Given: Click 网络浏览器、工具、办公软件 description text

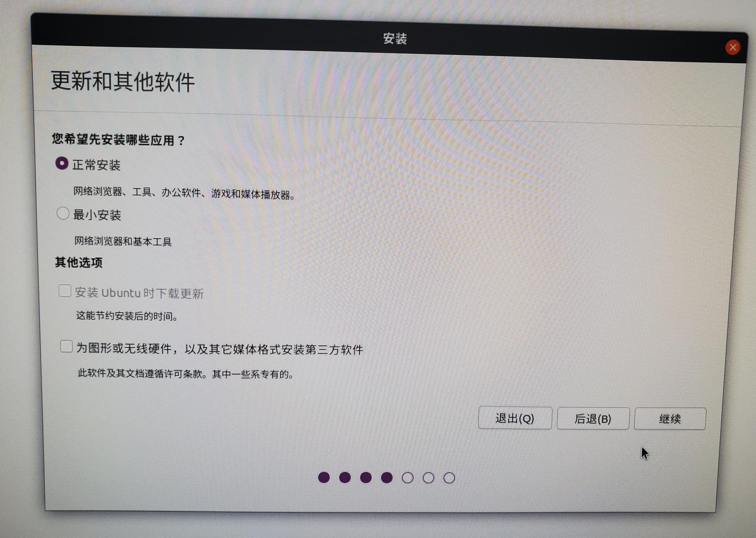Looking at the screenshot, I should coord(184,193).
